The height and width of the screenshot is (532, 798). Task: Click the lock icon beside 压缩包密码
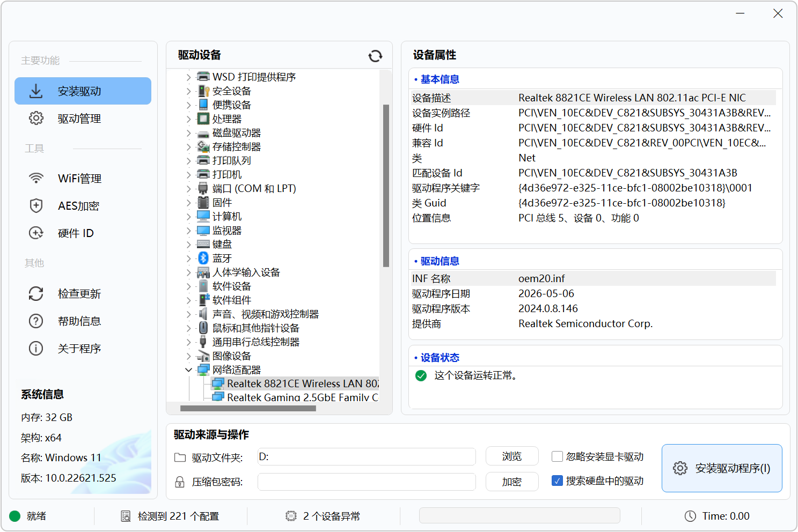(180, 482)
